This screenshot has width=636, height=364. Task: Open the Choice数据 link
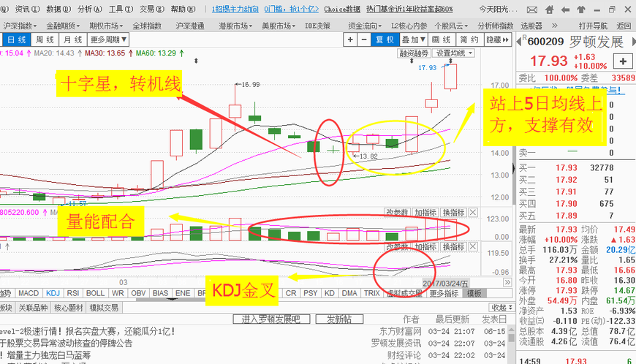point(342,9)
